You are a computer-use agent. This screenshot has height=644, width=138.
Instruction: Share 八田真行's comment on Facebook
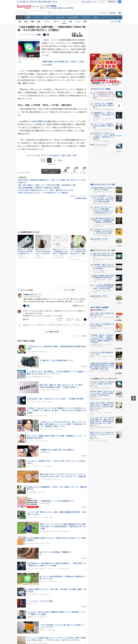point(28,306)
